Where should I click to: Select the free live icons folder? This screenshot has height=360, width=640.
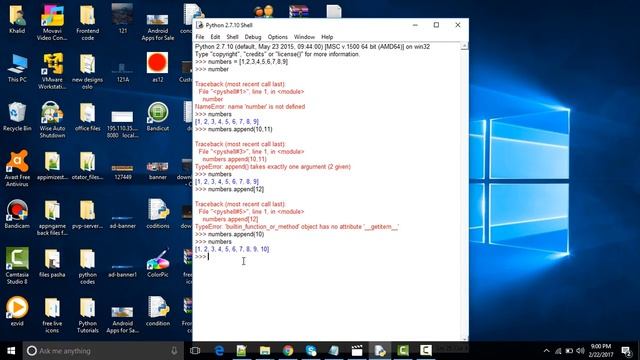click(52, 314)
